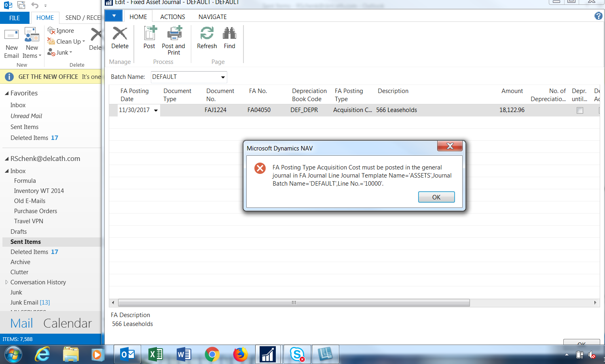The width and height of the screenshot is (605, 364).
Task: Click OK in the error dialog
Action: [436, 197]
